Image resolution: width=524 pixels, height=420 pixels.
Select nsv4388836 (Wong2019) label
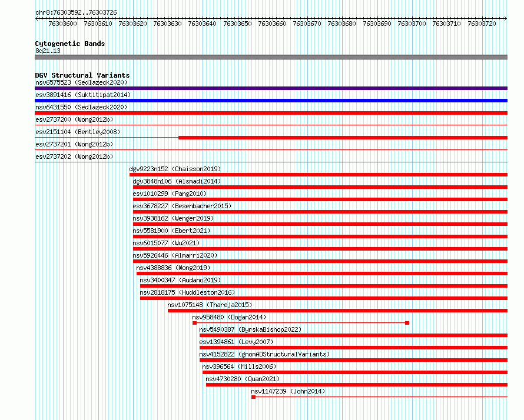pyautogui.click(x=173, y=268)
